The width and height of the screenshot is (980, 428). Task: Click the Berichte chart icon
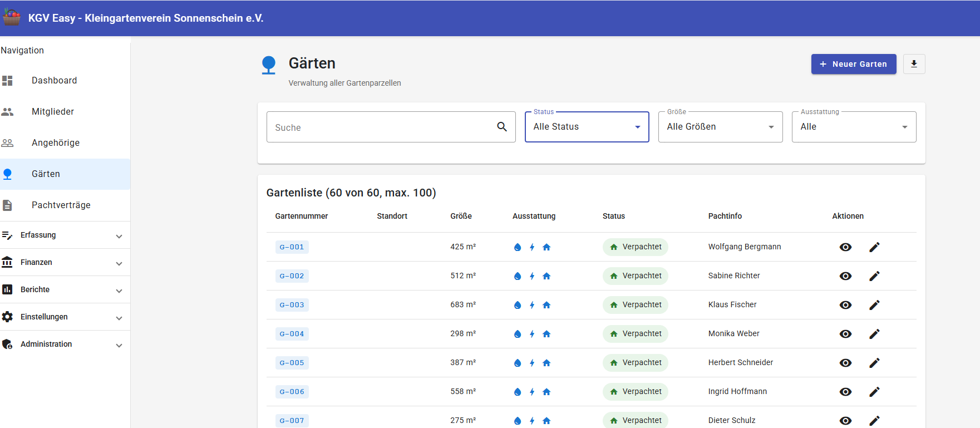(x=7, y=289)
